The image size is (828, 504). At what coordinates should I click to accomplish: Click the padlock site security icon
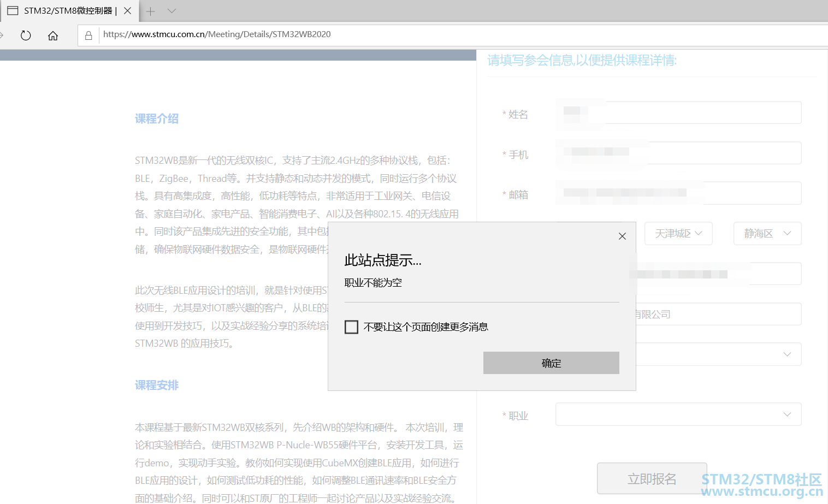pos(88,35)
